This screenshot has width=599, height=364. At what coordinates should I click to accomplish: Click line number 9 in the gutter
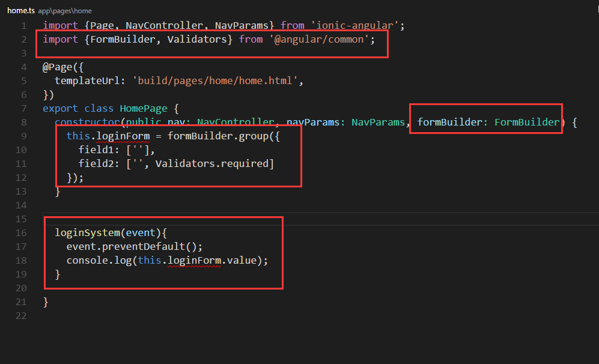pos(23,136)
